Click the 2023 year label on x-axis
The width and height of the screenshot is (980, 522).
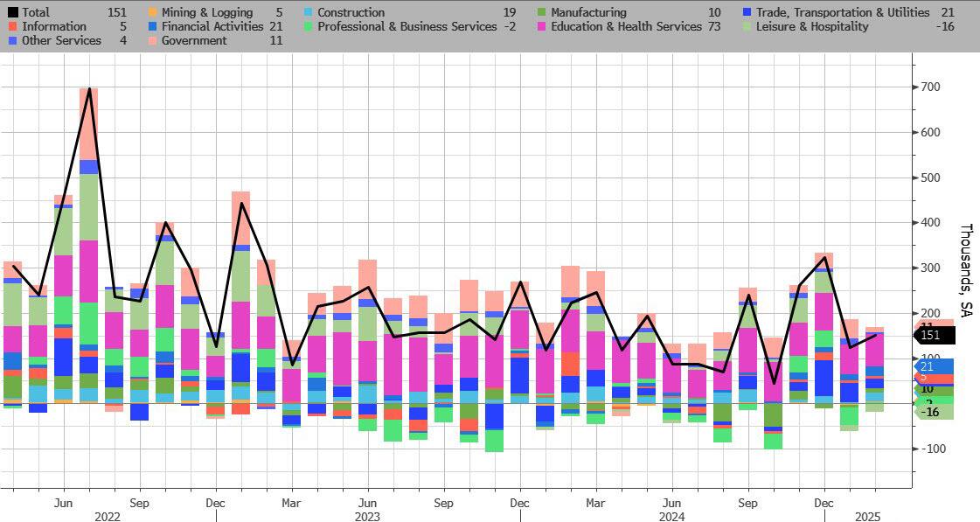click(368, 516)
